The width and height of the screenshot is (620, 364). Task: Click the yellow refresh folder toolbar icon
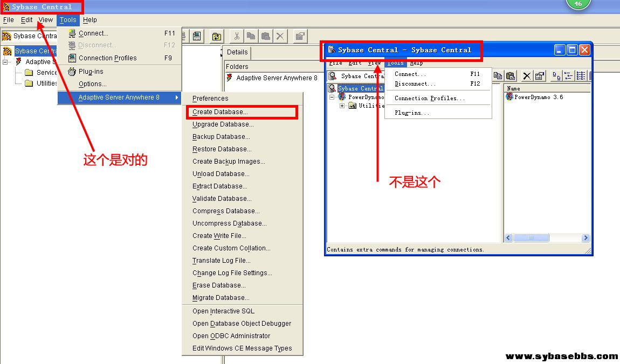pos(217,36)
